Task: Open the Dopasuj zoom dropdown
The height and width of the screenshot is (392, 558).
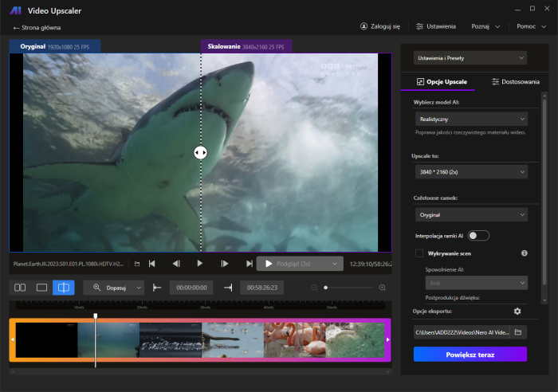Action: point(114,288)
